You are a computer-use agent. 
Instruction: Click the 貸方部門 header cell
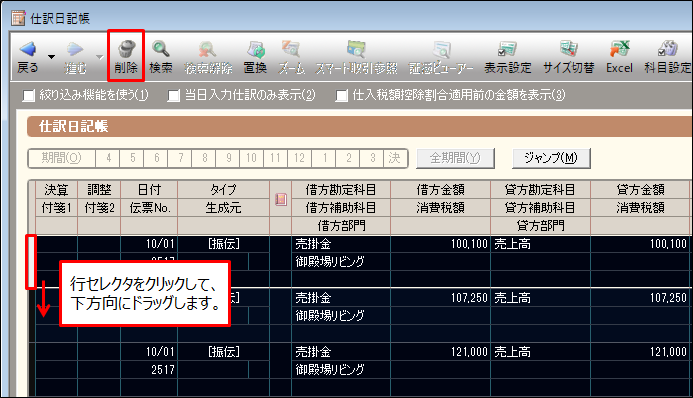coord(540,226)
